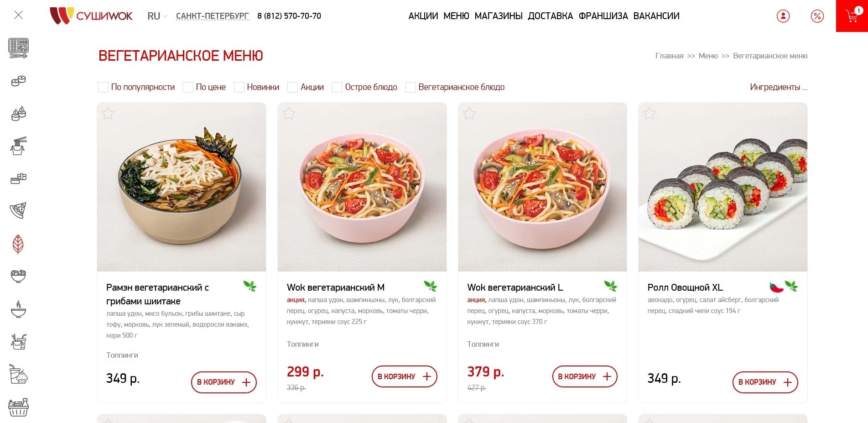Check the 'Новинки' filter
868x423 pixels.
239,87
